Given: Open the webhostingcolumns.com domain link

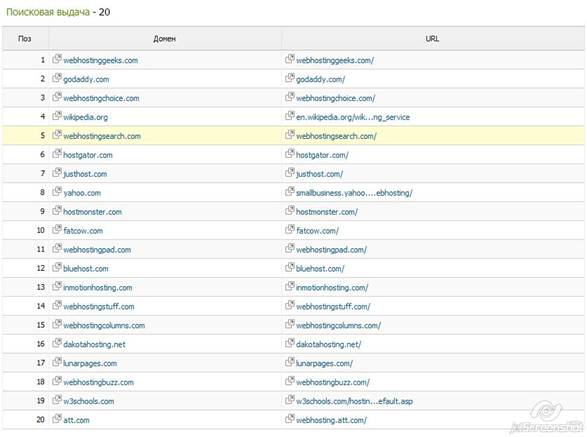Looking at the screenshot, I should coord(104,325).
